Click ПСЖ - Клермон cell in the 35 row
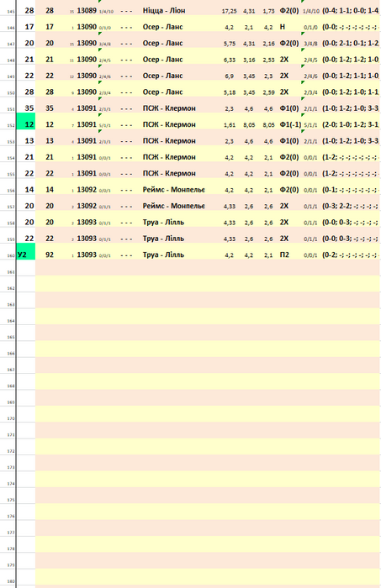Viewport: 381px width, 588px height. [x=169, y=108]
